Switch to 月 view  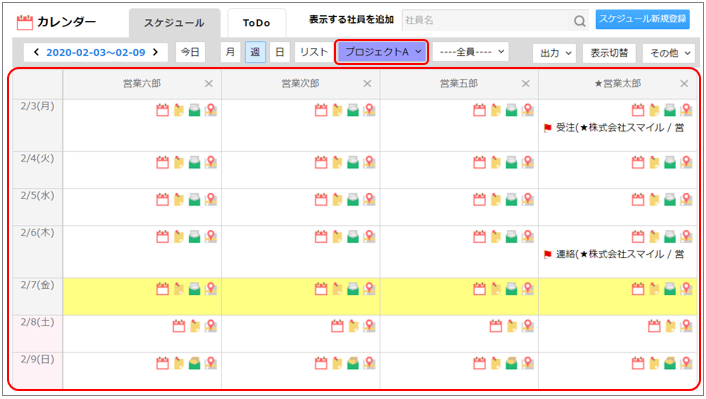pyautogui.click(x=231, y=52)
